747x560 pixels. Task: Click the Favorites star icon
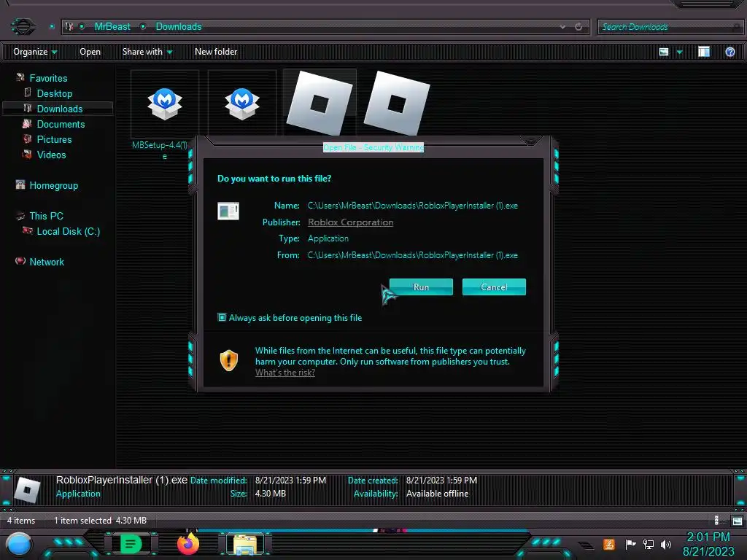coord(20,77)
